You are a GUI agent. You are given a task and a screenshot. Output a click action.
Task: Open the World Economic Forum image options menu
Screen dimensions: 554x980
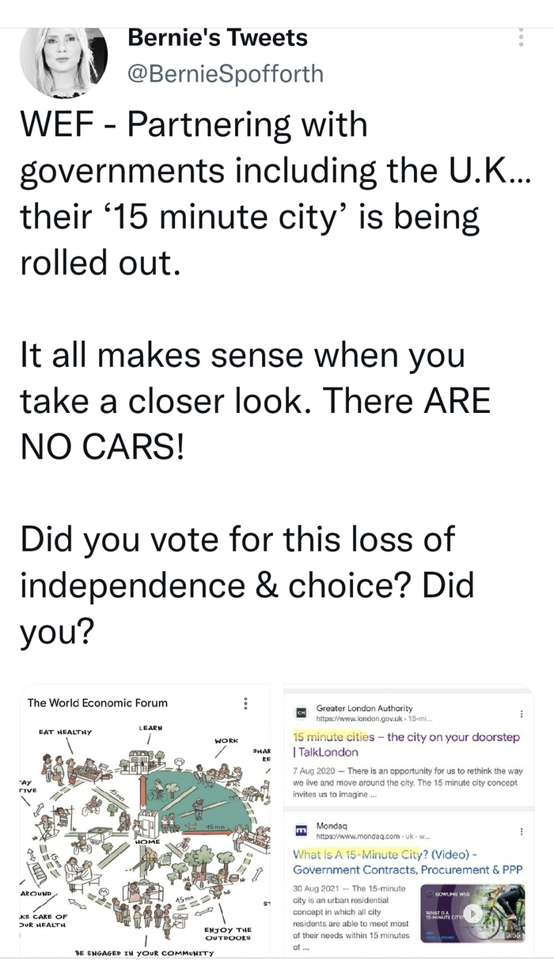coord(246,703)
